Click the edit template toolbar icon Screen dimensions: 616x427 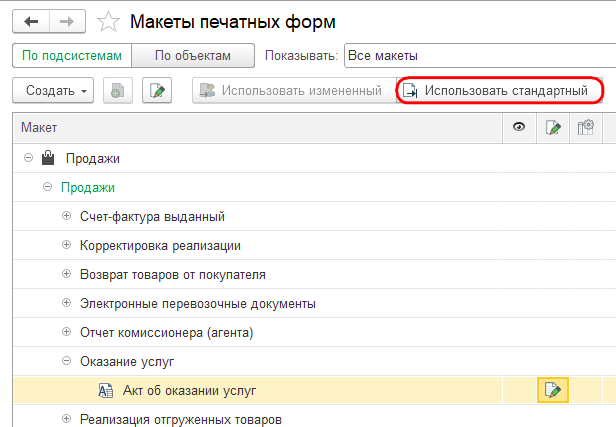click(157, 91)
